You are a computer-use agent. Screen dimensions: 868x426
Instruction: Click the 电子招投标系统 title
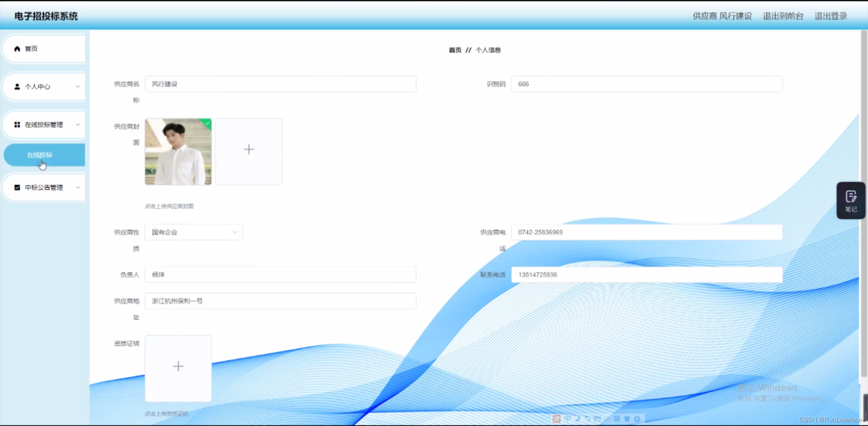pos(46,16)
